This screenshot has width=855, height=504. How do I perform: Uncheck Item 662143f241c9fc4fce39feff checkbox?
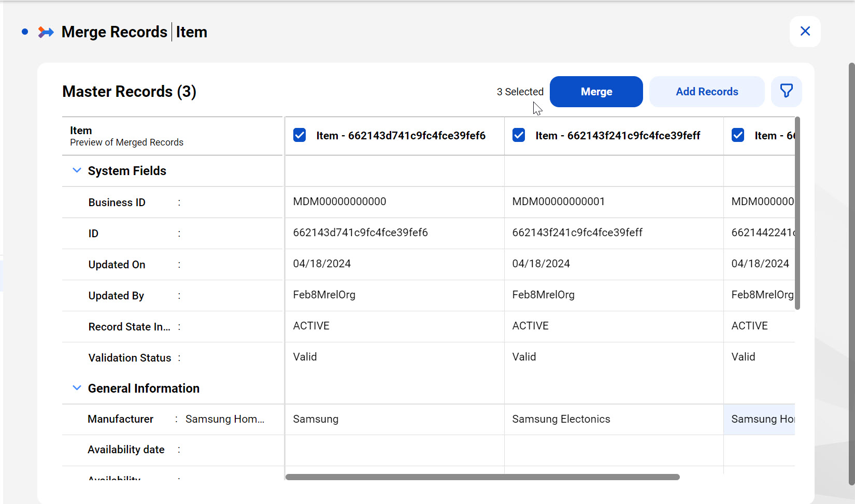point(519,135)
